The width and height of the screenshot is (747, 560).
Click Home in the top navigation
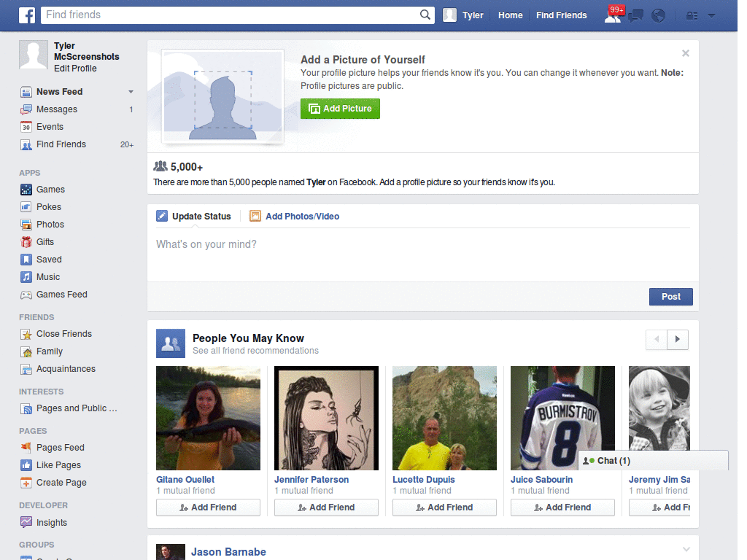click(510, 15)
